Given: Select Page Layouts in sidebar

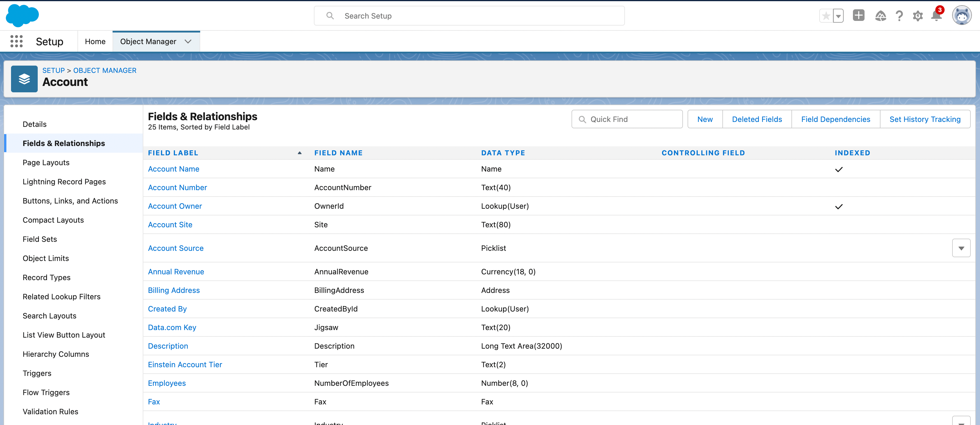Looking at the screenshot, I should [x=46, y=163].
